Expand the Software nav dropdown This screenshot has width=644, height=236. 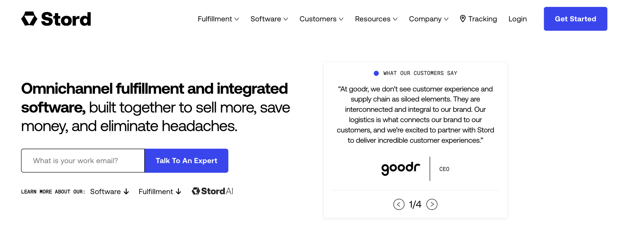point(269,19)
